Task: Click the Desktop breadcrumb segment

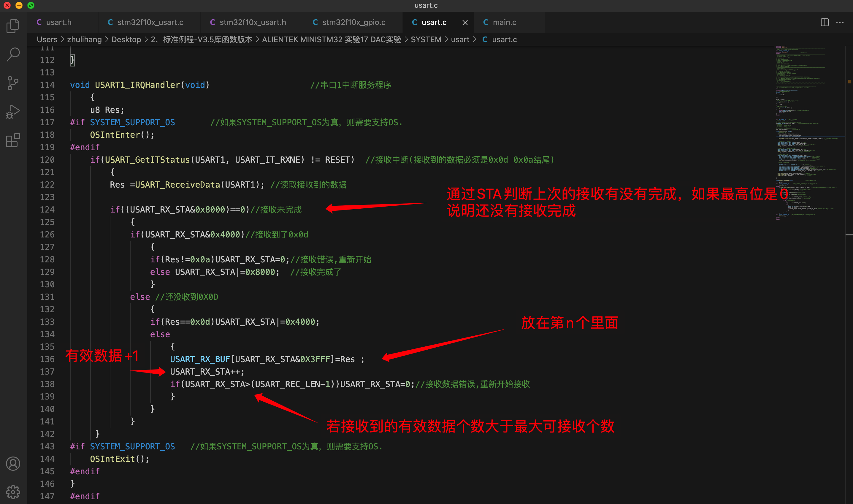Action: coord(126,39)
